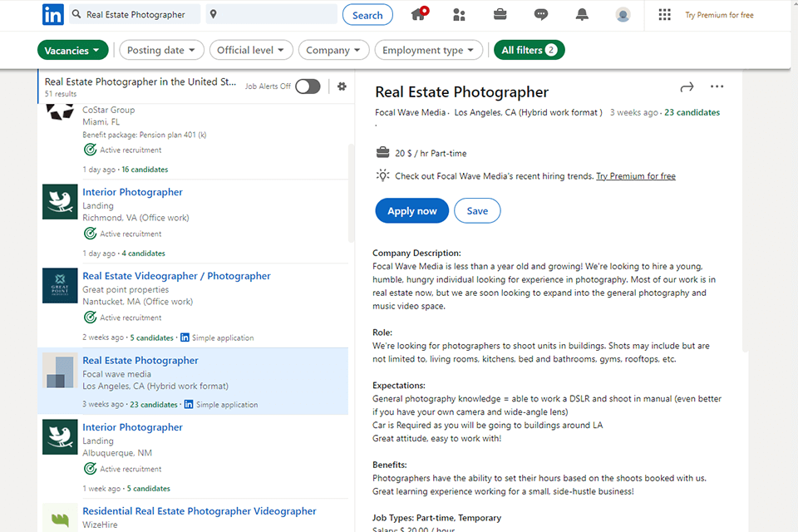The image size is (798, 532).
Task: Open Notifications bell icon
Action: pos(582,15)
